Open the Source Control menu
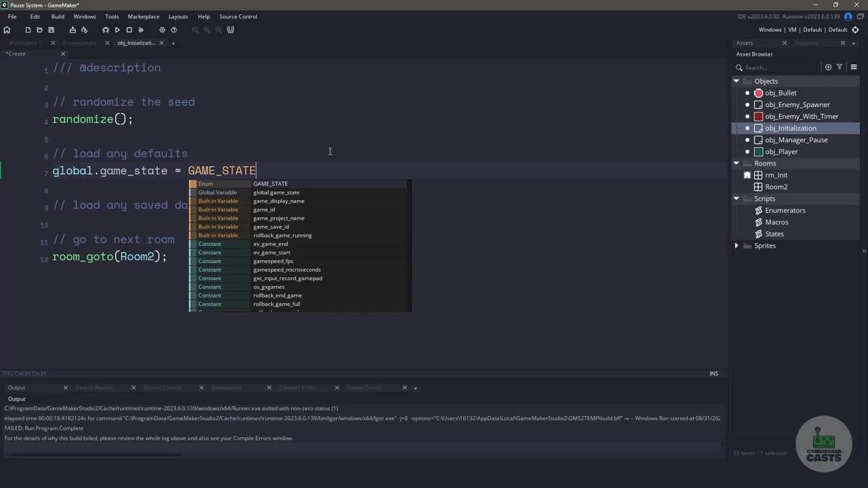868x488 pixels. 238,16
